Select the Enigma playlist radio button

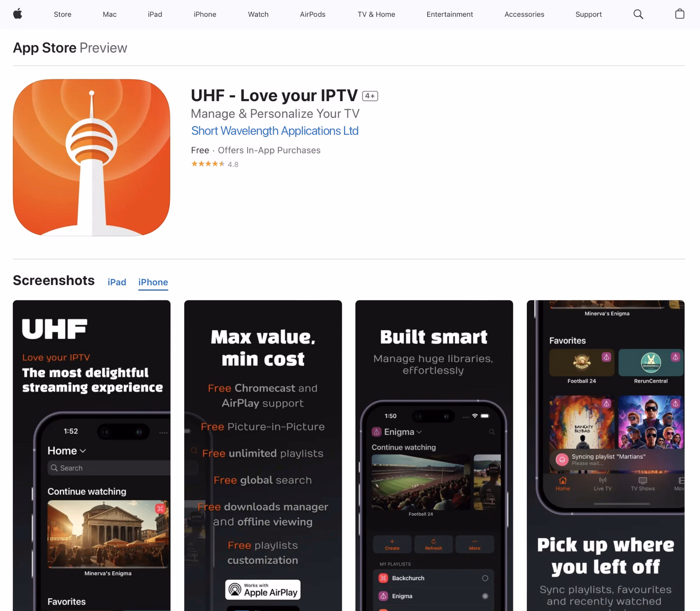[484, 595]
